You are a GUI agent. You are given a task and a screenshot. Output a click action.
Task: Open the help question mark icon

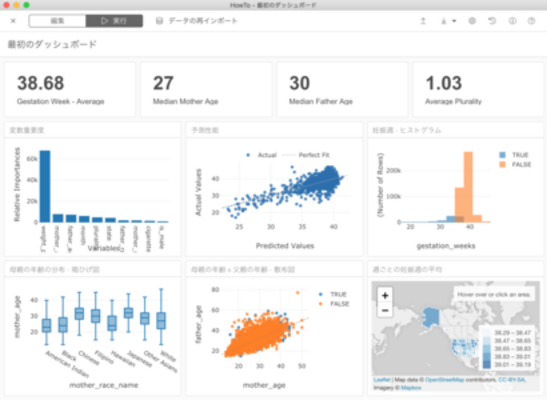point(531,21)
